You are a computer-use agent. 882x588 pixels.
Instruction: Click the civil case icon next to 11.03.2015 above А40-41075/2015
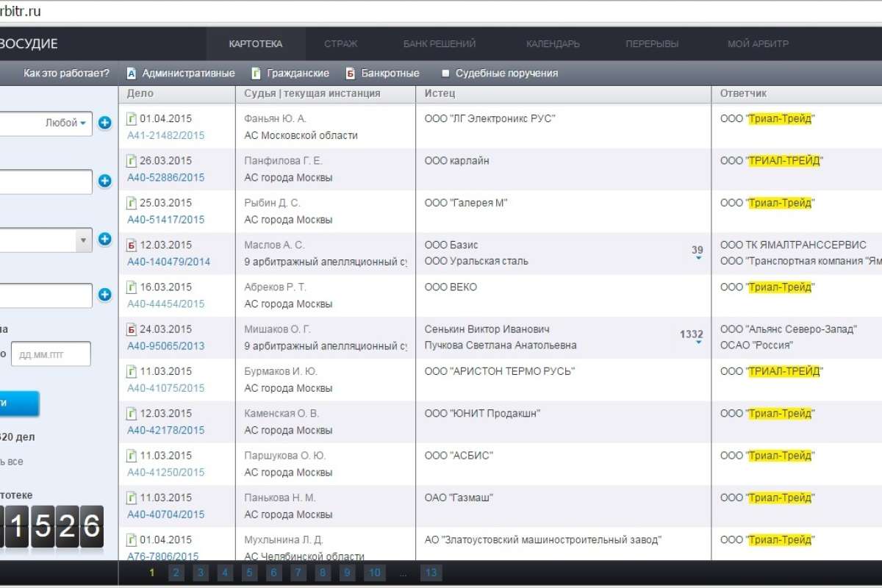[132, 371]
